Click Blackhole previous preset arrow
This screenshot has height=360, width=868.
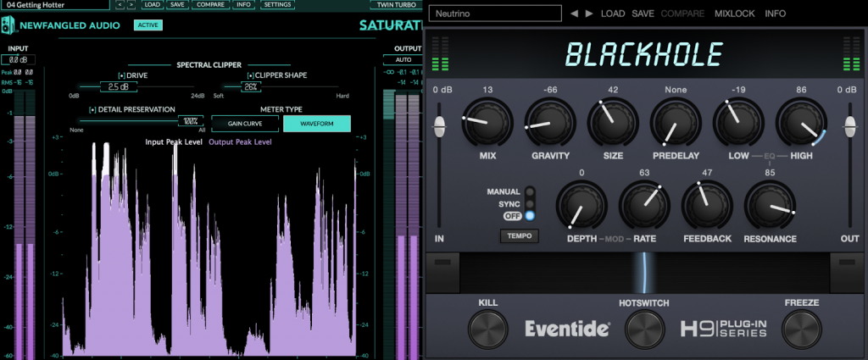574,14
